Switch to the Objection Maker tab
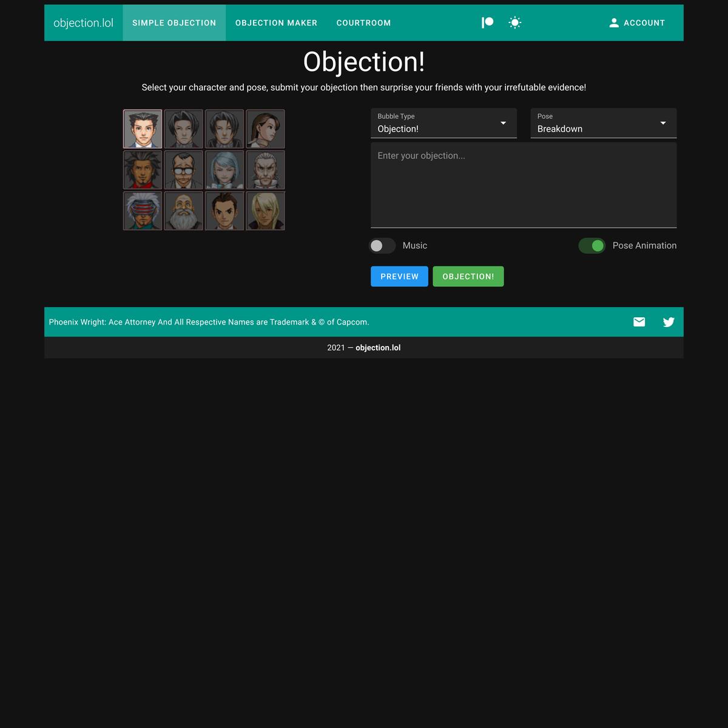This screenshot has width=728, height=728. click(276, 23)
